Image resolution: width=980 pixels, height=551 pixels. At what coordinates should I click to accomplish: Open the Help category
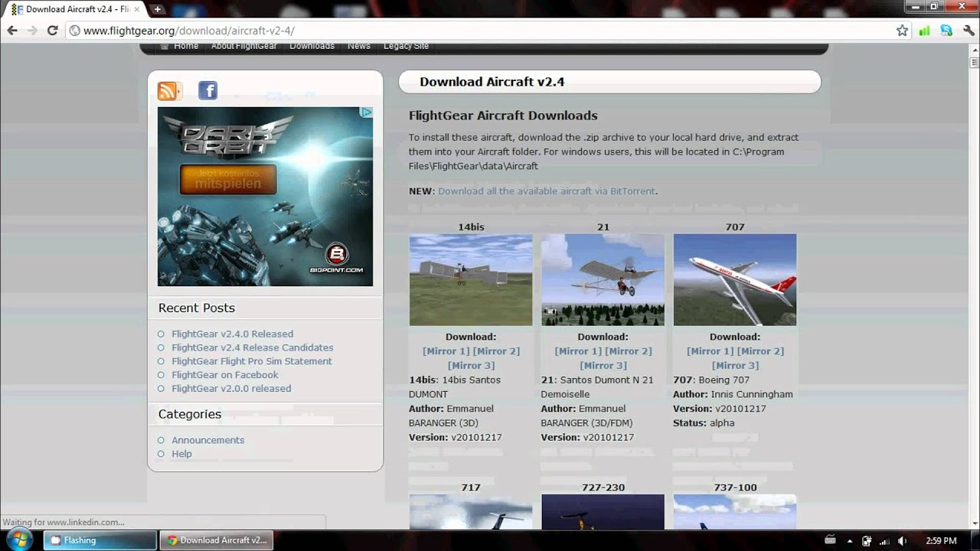click(181, 454)
